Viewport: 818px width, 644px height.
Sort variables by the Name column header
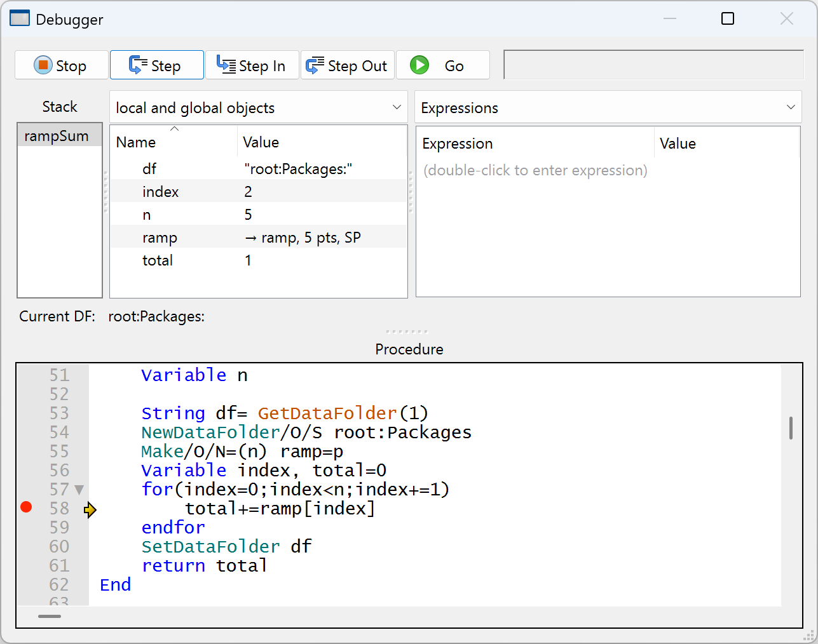[136, 142]
